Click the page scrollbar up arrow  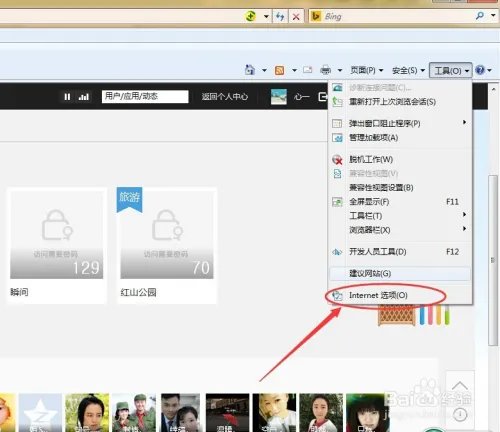[x=493, y=90]
